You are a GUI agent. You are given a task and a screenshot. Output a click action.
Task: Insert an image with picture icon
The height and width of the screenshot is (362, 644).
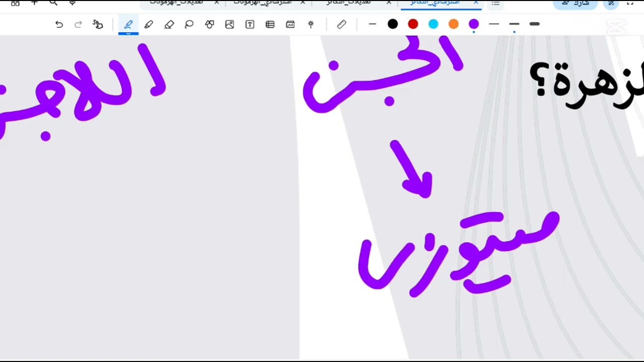(229, 24)
